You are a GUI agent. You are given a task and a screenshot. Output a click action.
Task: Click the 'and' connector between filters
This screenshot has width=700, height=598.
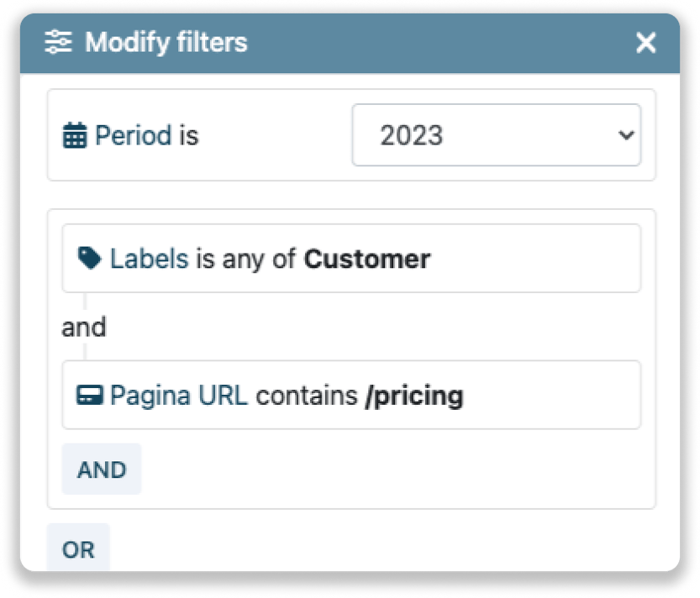pos(84,327)
